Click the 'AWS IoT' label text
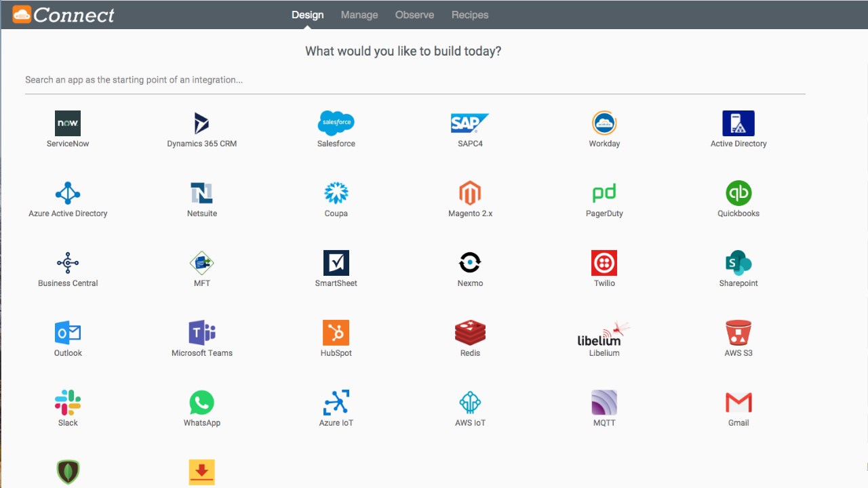The image size is (868, 488). [x=470, y=423]
